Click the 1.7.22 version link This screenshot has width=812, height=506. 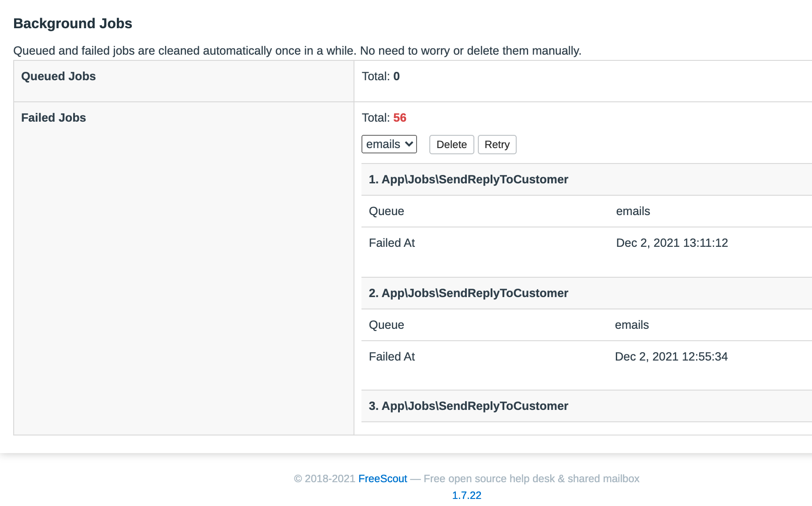(466, 495)
